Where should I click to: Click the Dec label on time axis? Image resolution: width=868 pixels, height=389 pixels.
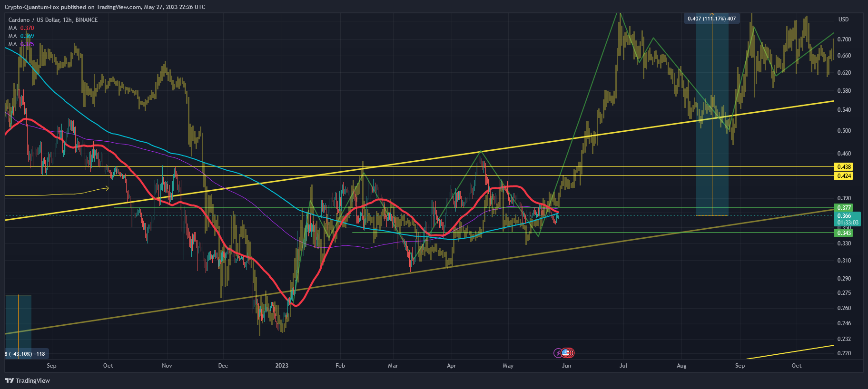click(x=223, y=366)
